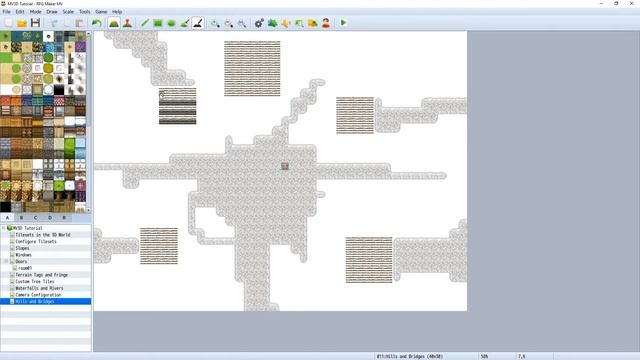This screenshot has height=360, width=640.
Task: Switch to Map editing mode
Action: coord(114,23)
